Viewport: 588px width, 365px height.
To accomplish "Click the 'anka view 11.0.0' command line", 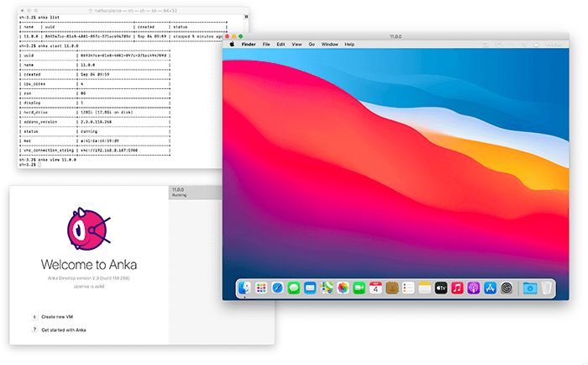I will coord(48,160).
